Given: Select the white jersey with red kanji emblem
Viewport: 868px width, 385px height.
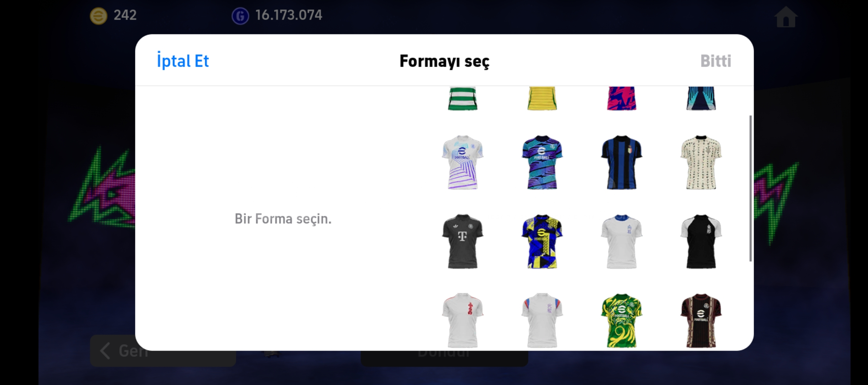Looking at the screenshot, I should tap(463, 320).
